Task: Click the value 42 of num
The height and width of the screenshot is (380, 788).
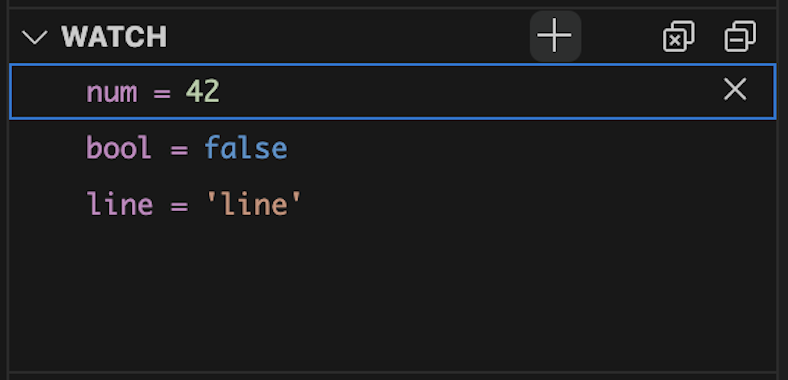Action: coord(203,91)
